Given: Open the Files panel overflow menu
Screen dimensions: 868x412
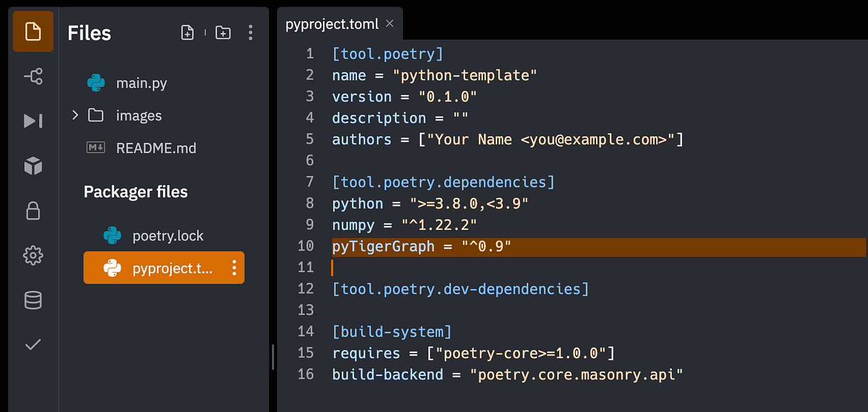Looking at the screenshot, I should click(250, 32).
